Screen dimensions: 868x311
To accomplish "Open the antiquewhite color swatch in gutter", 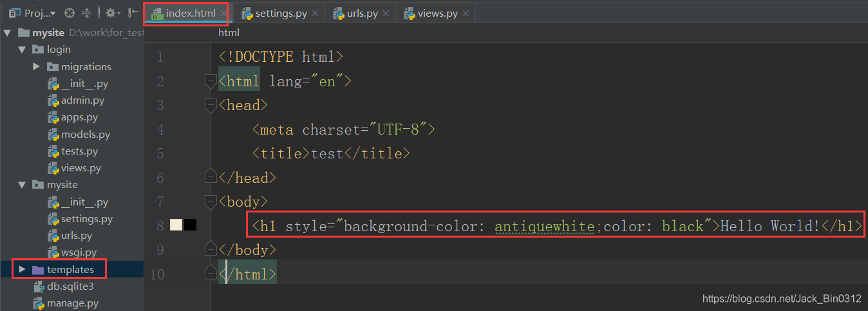I will point(176,225).
